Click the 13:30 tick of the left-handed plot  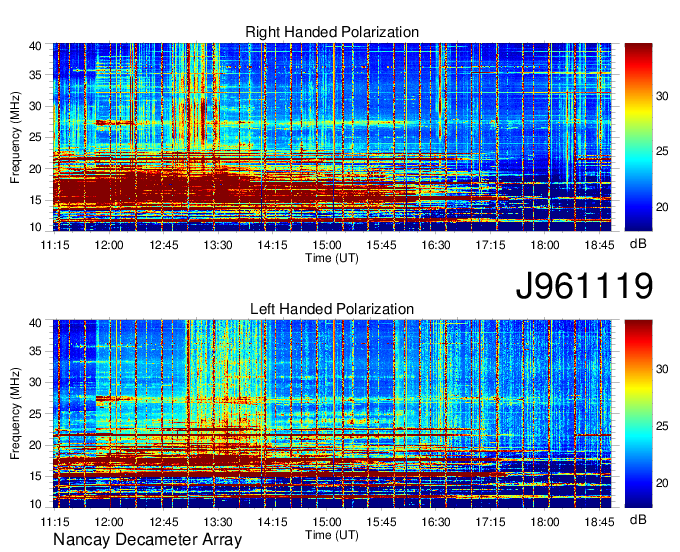(218, 522)
